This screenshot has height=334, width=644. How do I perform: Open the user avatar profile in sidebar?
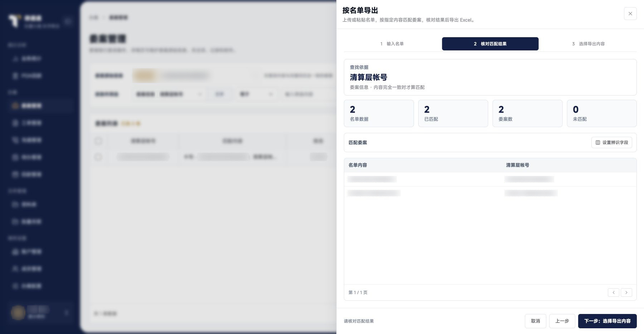[x=18, y=313]
